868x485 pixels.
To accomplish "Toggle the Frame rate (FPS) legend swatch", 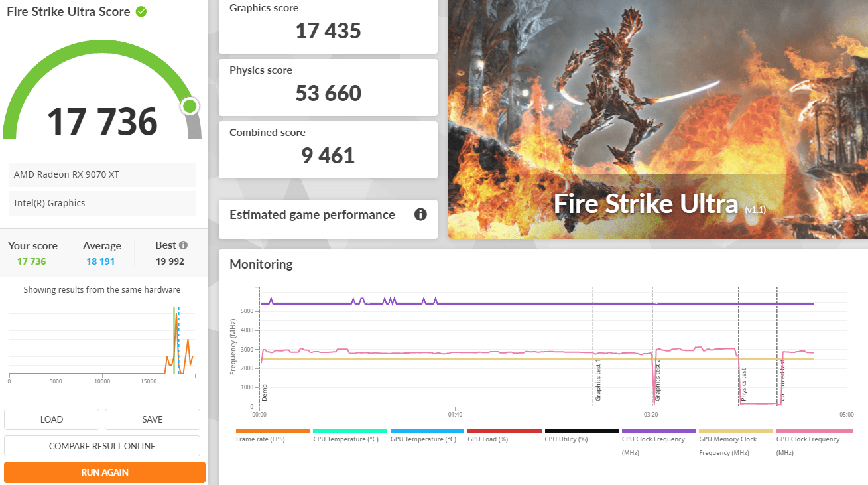I will point(273,431).
